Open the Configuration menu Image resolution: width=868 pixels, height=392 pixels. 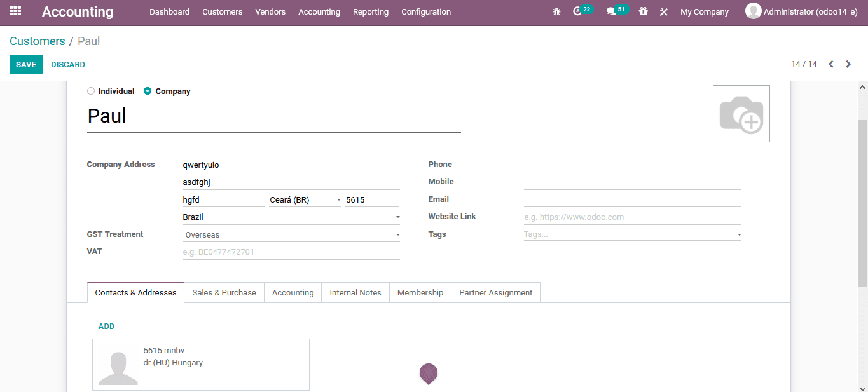pyautogui.click(x=426, y=11)
